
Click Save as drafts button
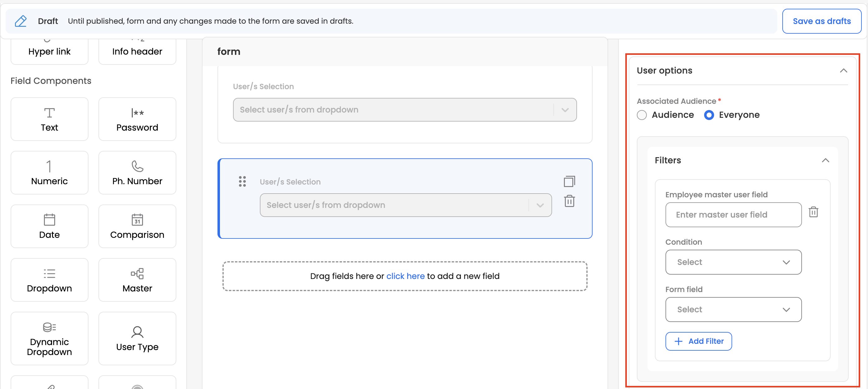(x=821, y=21)
